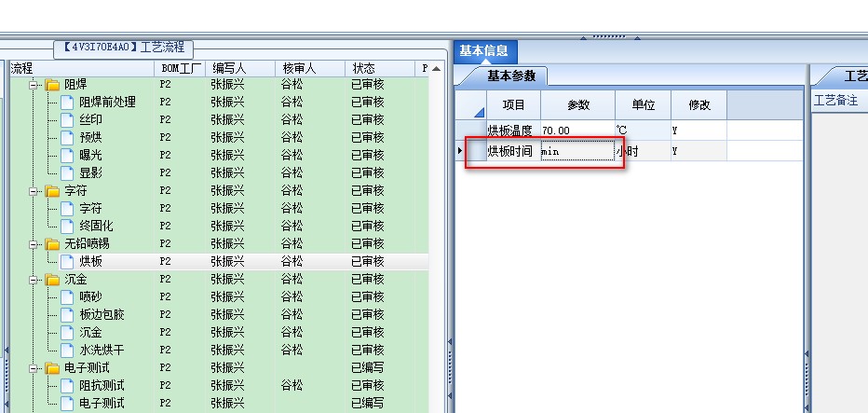868x413 pixels.
Task: Click the 喷砂 document icon
Action: point(67,297)
